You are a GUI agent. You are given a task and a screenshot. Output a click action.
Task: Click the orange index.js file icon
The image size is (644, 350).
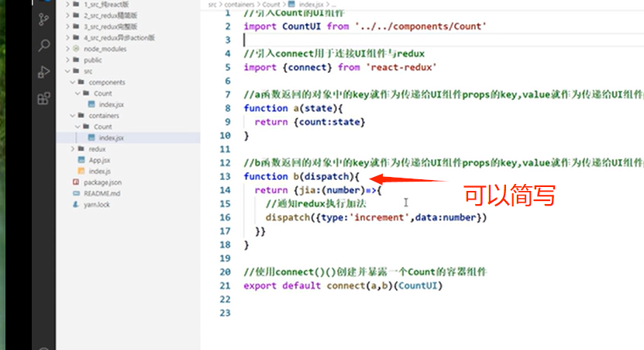coord(81,171)
